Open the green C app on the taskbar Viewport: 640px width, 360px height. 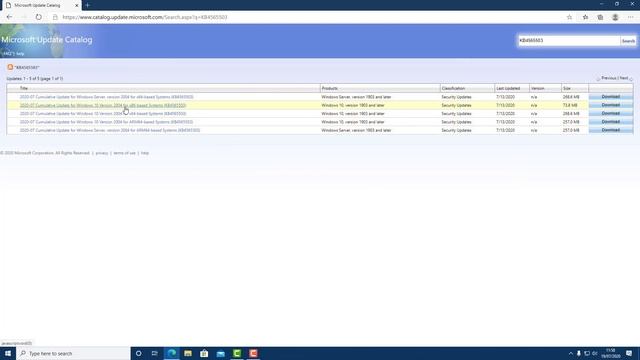click(x=237, y=353)
